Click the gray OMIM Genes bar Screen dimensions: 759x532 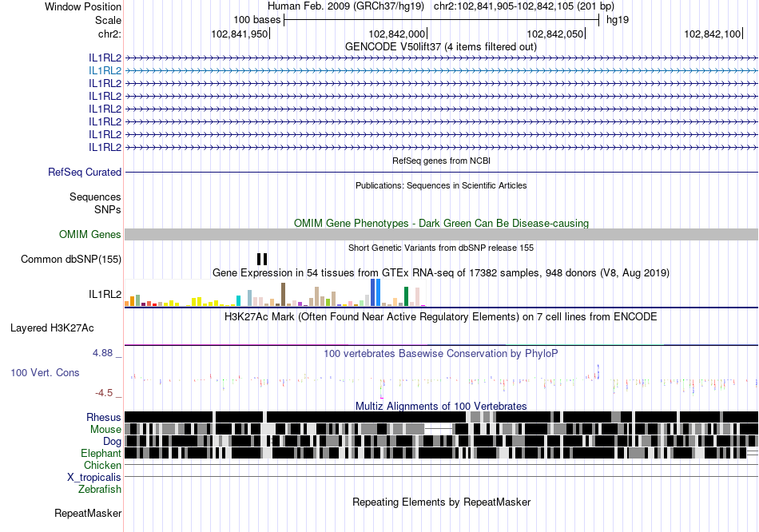tap(442, 235)
